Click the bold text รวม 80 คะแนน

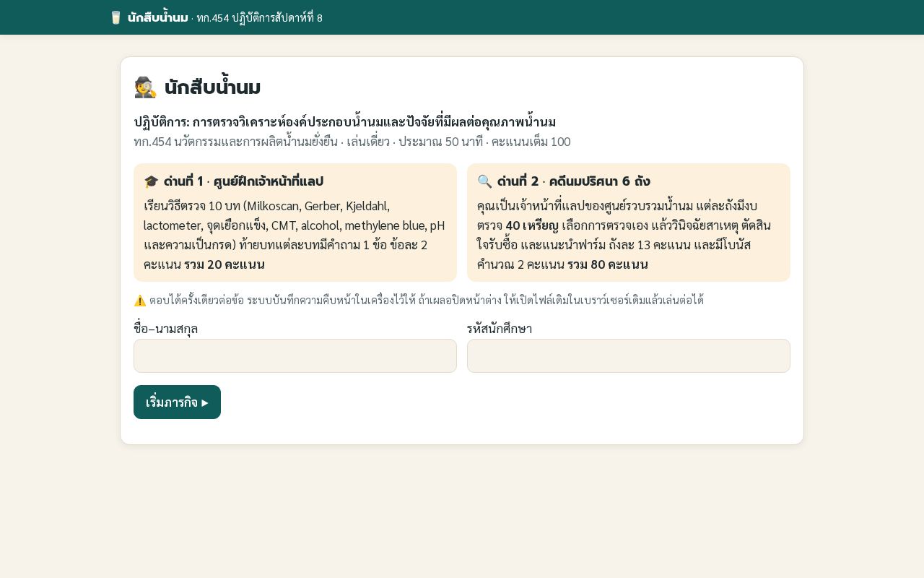(x=607, y=264)
